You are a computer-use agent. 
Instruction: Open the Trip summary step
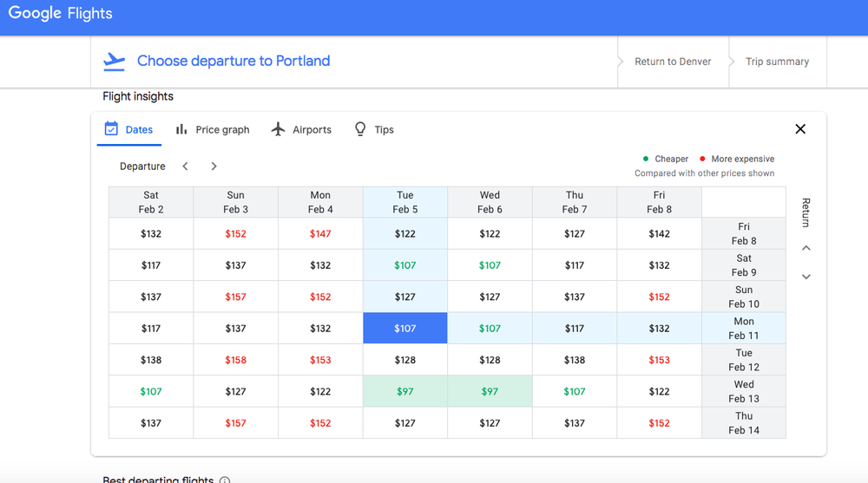pyautogui.click(x=777, y=62)
